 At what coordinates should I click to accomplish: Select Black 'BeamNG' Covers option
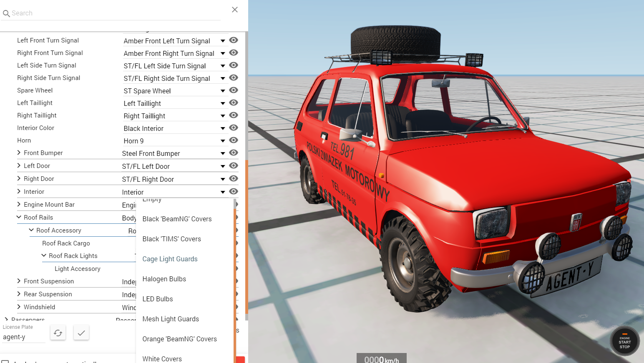click(185, 219)
